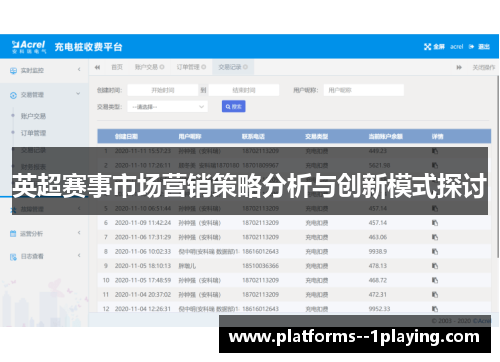The height and width of the screenshot is (362, 500).
Task: Click date cell 2020-11-05 18:10:13
Action: coord(143,266)
